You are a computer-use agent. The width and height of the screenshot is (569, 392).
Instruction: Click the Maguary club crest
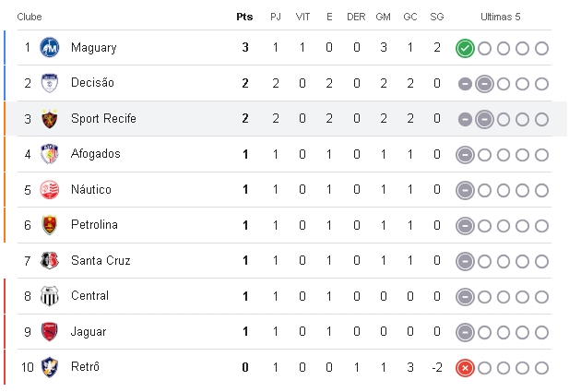click(50, 48)
